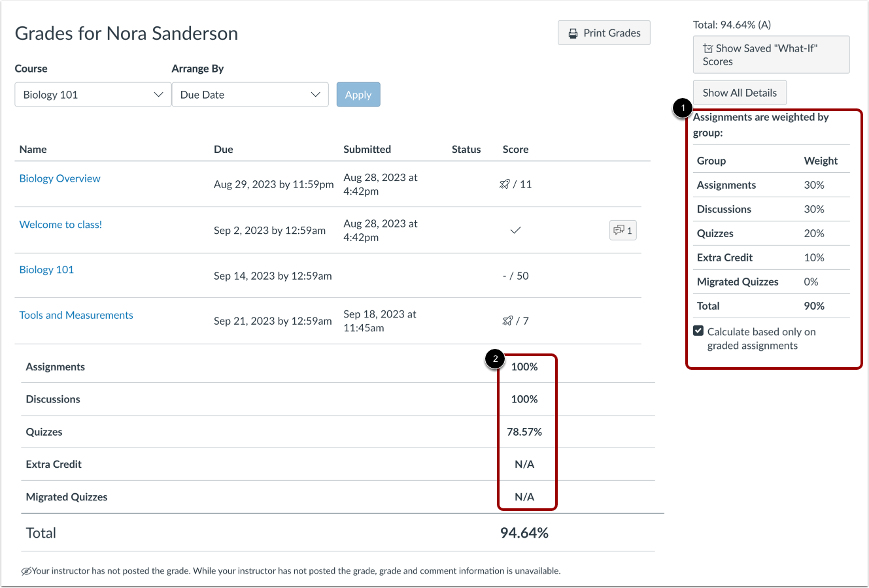This screenshot has width=869, height=588.
Task: Click the rocket icon on Biology Overview's score
Action: pyautogui.click(x=505, y=184)
